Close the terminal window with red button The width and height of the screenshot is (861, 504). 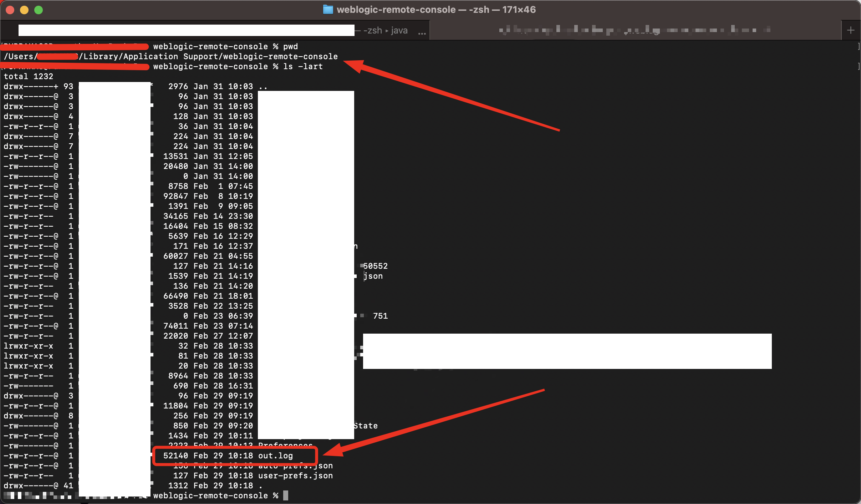click(x=10, y=10)
